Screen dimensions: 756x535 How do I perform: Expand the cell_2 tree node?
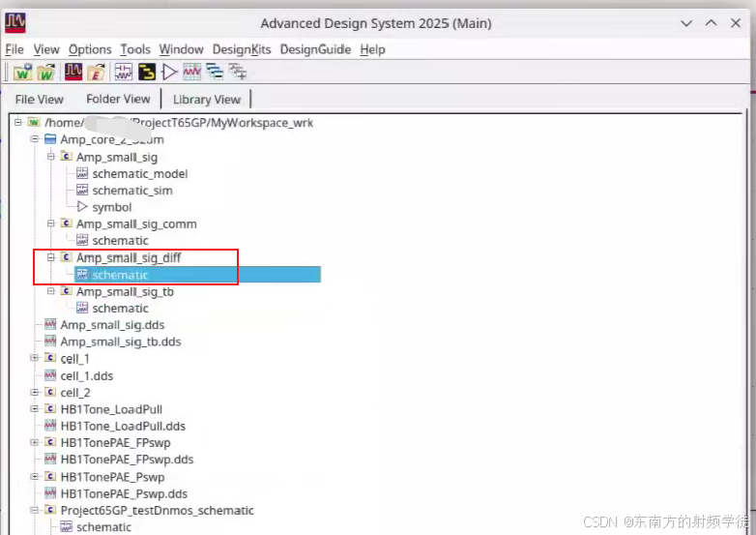coord(35,392)
